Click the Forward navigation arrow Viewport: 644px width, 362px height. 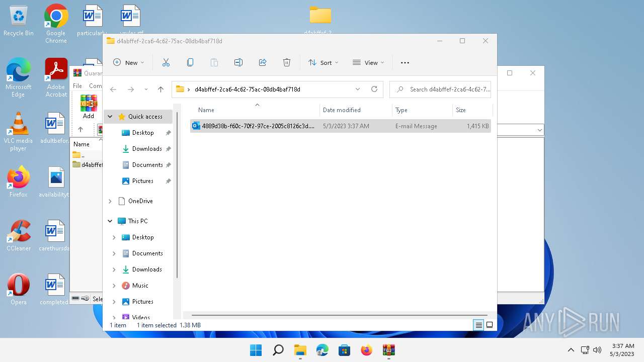click(x=131, y=89)
